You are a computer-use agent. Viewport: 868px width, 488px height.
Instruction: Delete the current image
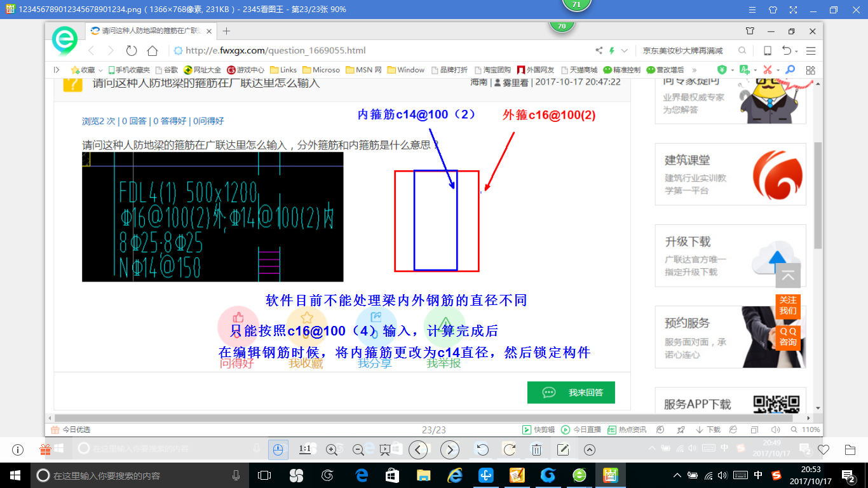[536, 450]
